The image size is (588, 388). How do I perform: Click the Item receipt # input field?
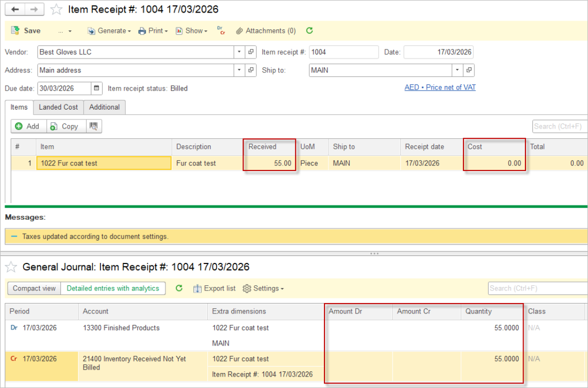tap(343, 52)
